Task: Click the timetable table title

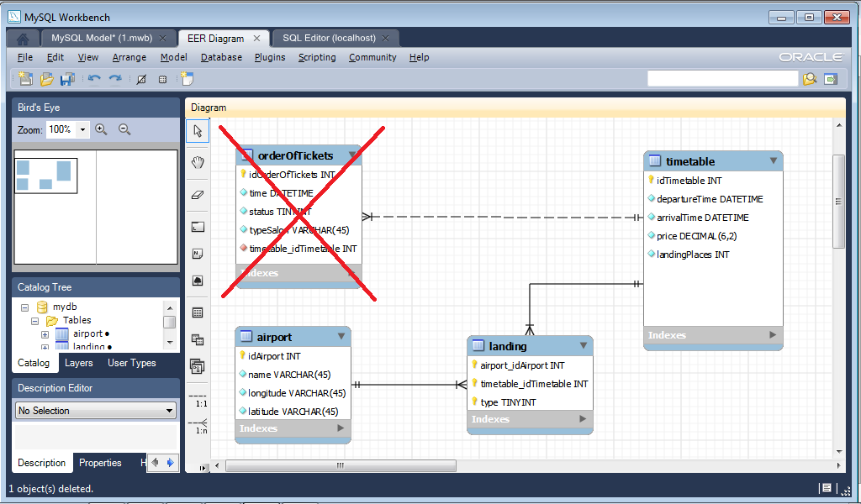Action: click(690, 161)
